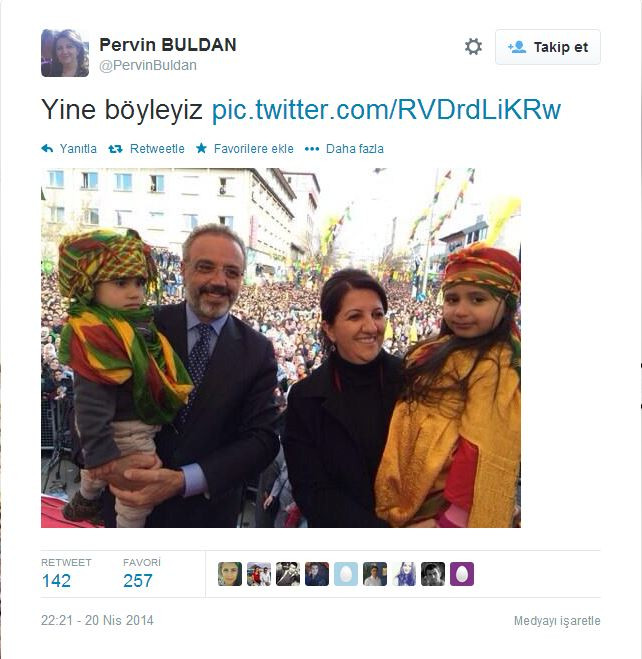The width and height of the screenshot is (642, 659).
Task: Click the favorite star icon
Action: [201, 148]
